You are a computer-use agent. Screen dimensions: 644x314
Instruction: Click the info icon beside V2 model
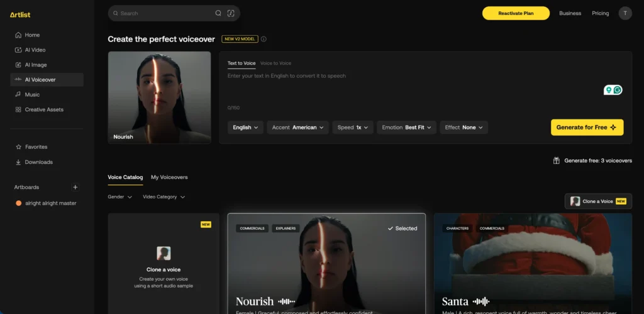point(264,39)
